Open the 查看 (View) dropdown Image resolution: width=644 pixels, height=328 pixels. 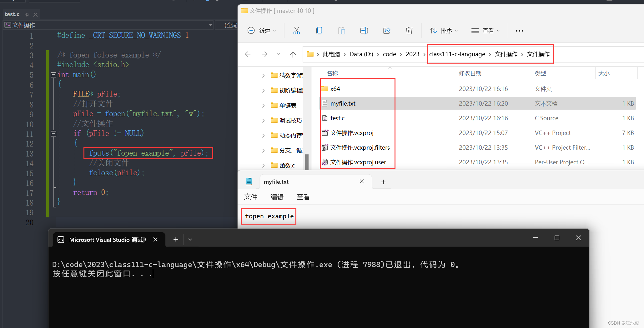click(486, 31)
